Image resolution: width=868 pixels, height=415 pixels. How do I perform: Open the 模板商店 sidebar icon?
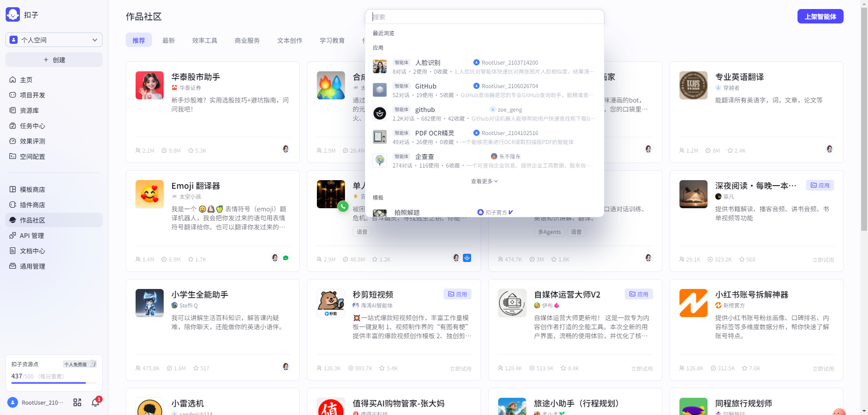13,190
